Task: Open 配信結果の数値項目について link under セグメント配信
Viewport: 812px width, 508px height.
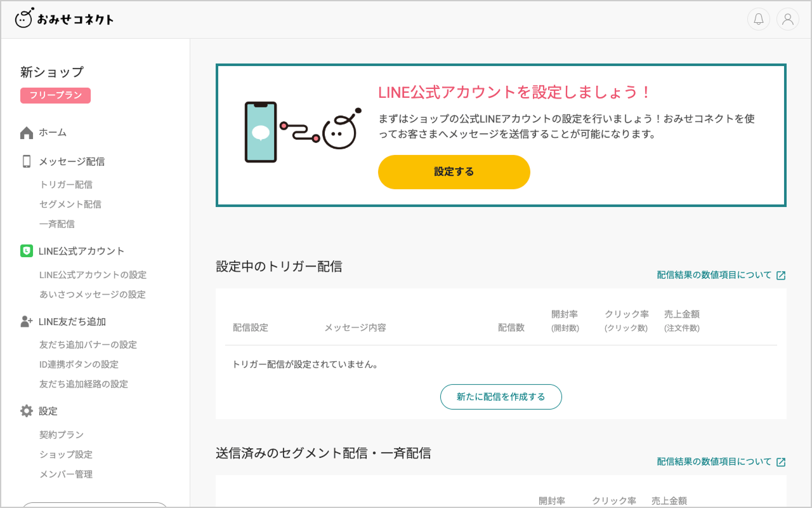Action: tap(714, 462)
